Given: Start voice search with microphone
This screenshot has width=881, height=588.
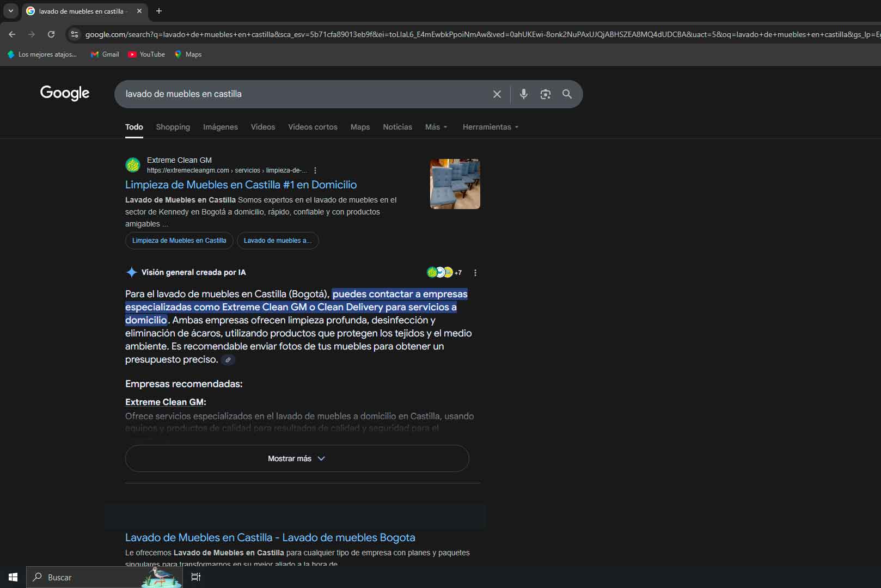Looking at the screenshot, I should coord(524,94).
